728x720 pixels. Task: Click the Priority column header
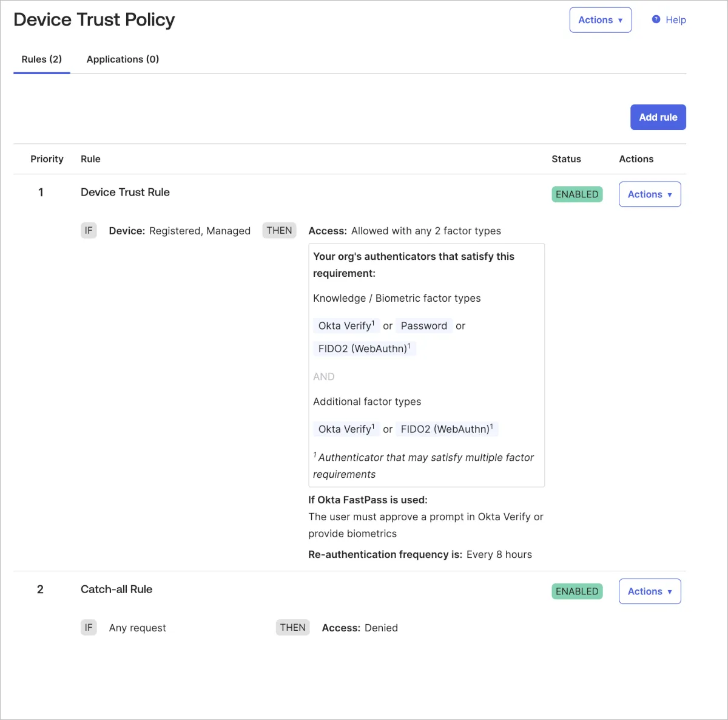47,159
